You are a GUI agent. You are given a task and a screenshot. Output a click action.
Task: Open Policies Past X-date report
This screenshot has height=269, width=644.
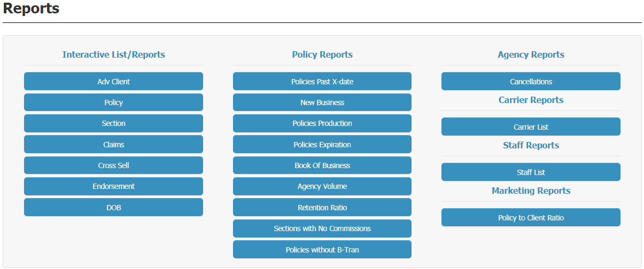(x=322, y=82)
